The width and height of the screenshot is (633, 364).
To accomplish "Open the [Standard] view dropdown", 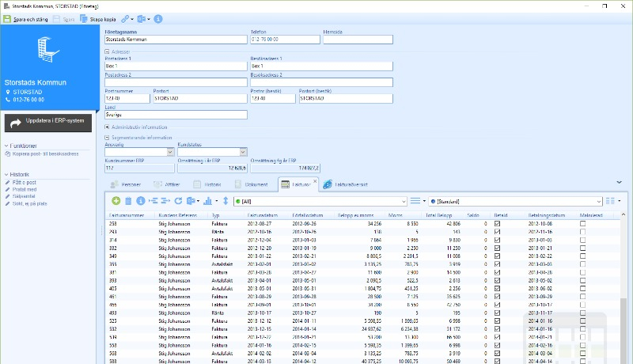I will coord(599,201).
